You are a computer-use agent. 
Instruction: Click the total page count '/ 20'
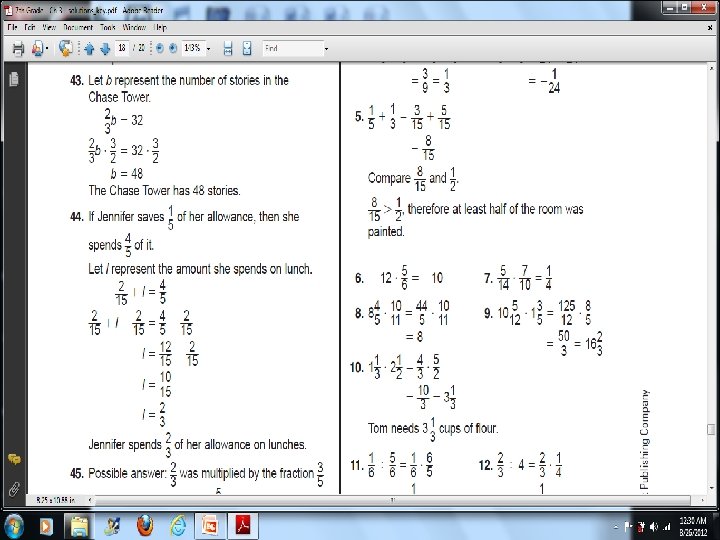coord(139,48)
